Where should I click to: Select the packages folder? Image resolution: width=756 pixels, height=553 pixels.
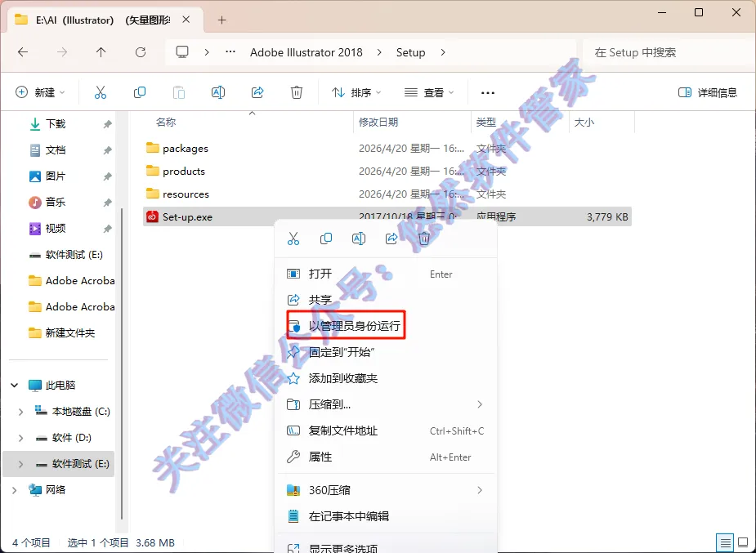tap(186, 149)
